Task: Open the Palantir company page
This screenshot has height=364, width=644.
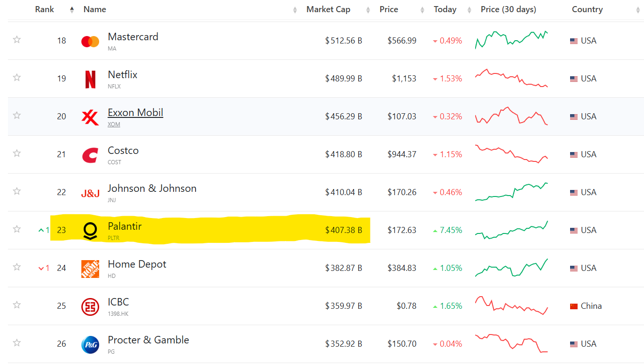Action: tap(125, 226)
